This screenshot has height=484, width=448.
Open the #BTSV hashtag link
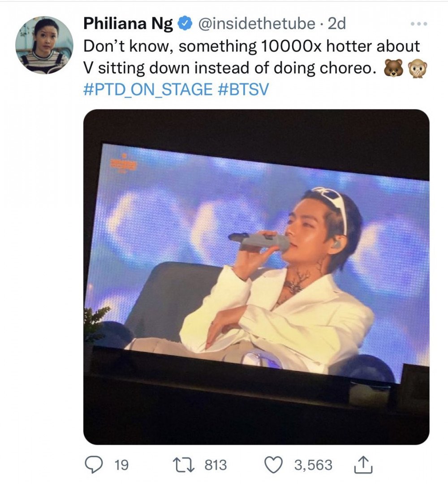[x=243, y=90]
